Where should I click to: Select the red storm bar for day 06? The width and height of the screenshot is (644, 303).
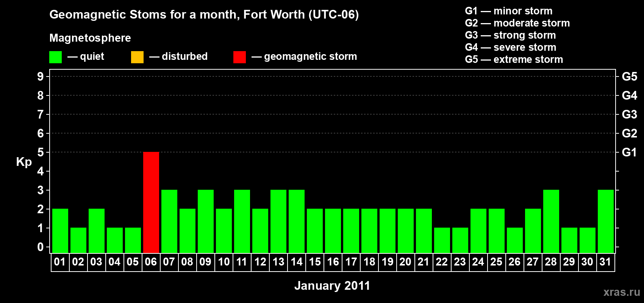(151, 202)
